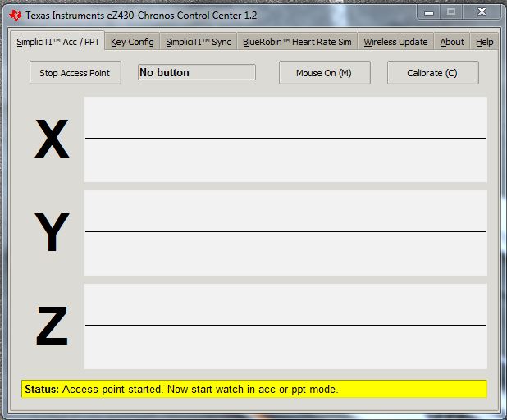Viewport: 507px width, 420px height.
Task: Click the 'No button' status field
Action: pos(197,72)
